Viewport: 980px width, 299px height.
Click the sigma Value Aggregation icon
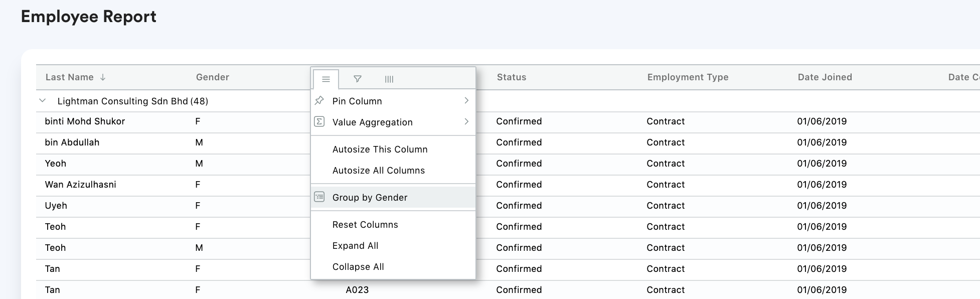[x=319, y=122]
